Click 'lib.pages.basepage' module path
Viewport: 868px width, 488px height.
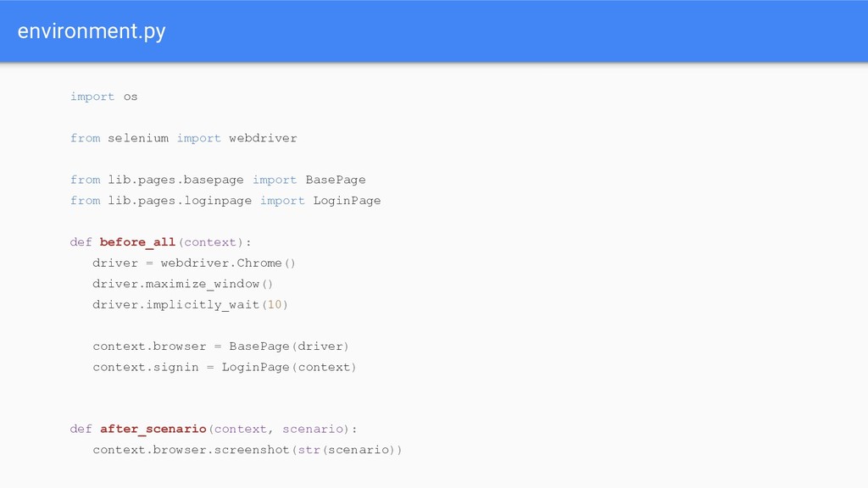point(175,180)
